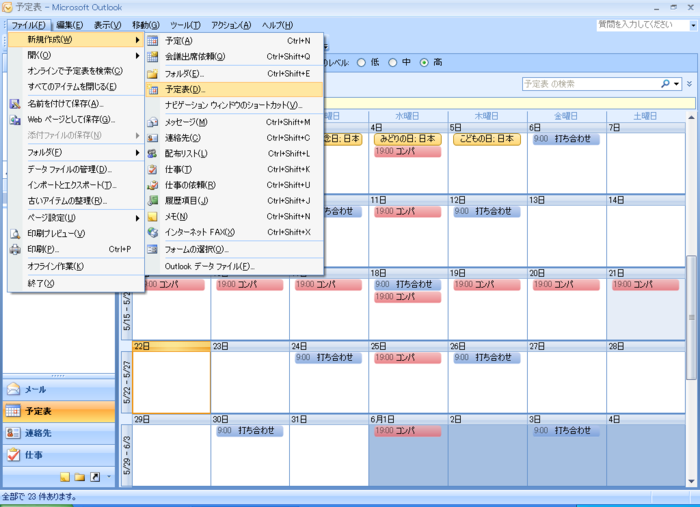The height and width of the screenshot is (507, 700).
Task: Expand the フォルダ(F) submenu in File menu
Action: click(138, 153)
